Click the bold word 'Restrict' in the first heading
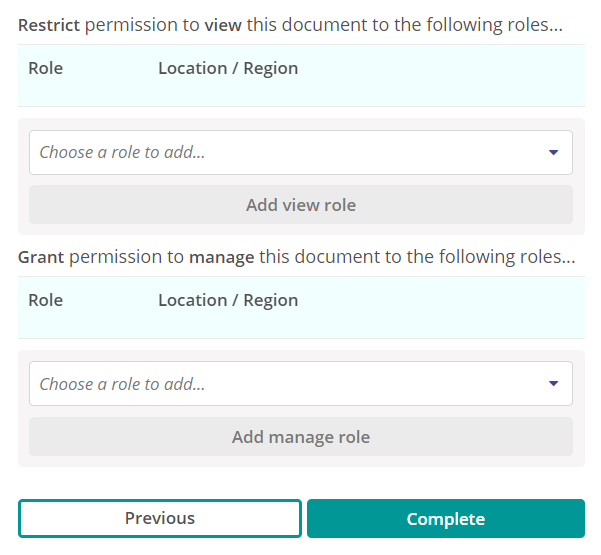Viewport: 601px width, 555px height. pos(49,25)
